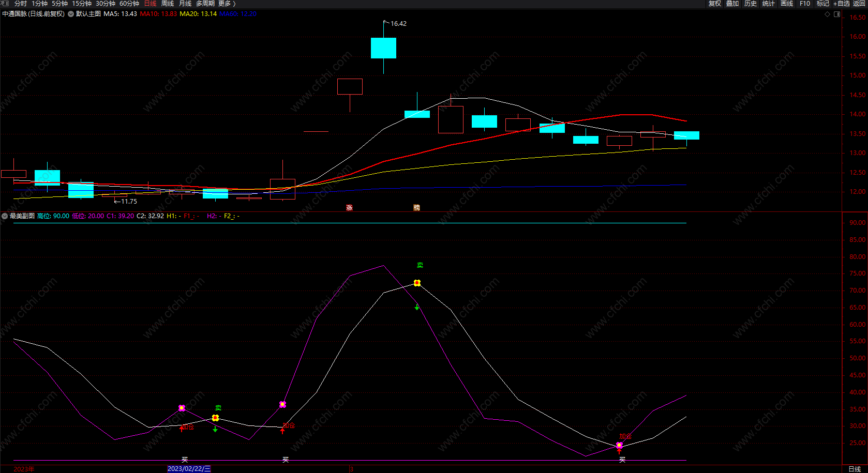Select the 60分钟 period tab

[129, 4]
